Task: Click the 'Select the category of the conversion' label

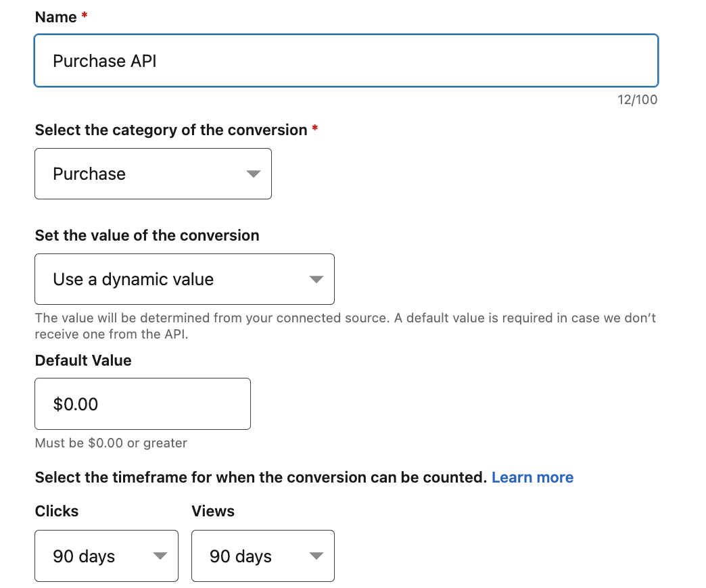Action: tap(171, 130)
